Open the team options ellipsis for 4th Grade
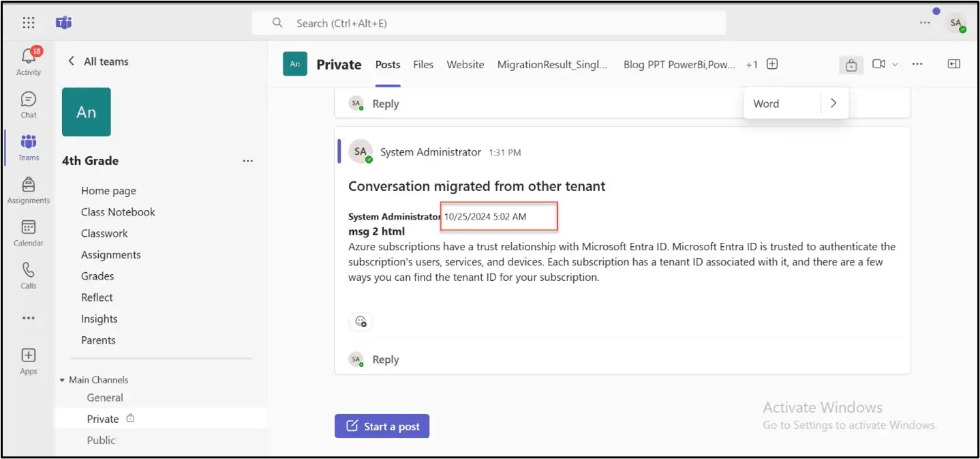980x459 pixels. [247, 160]
